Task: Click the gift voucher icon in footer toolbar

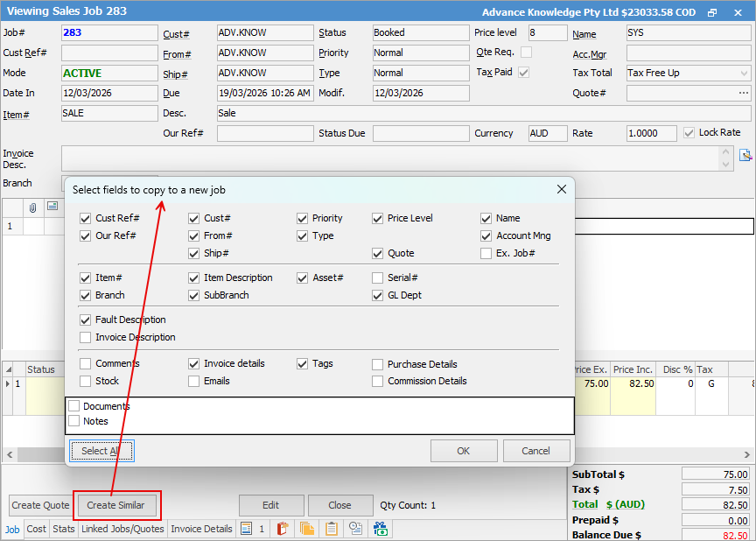Action: (381, 529)
